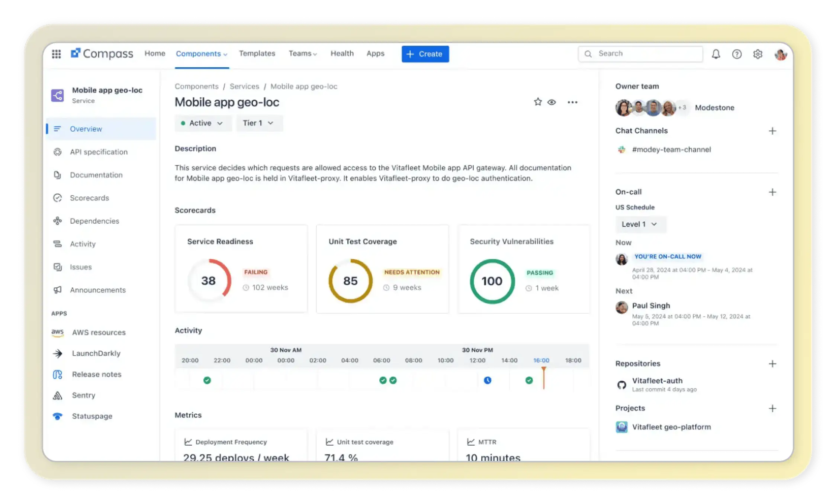Image resolution: width=836 pixels, height=504 pixels.
Task: Open the Components dropdown in top nav
Action: tap(202, 54)
